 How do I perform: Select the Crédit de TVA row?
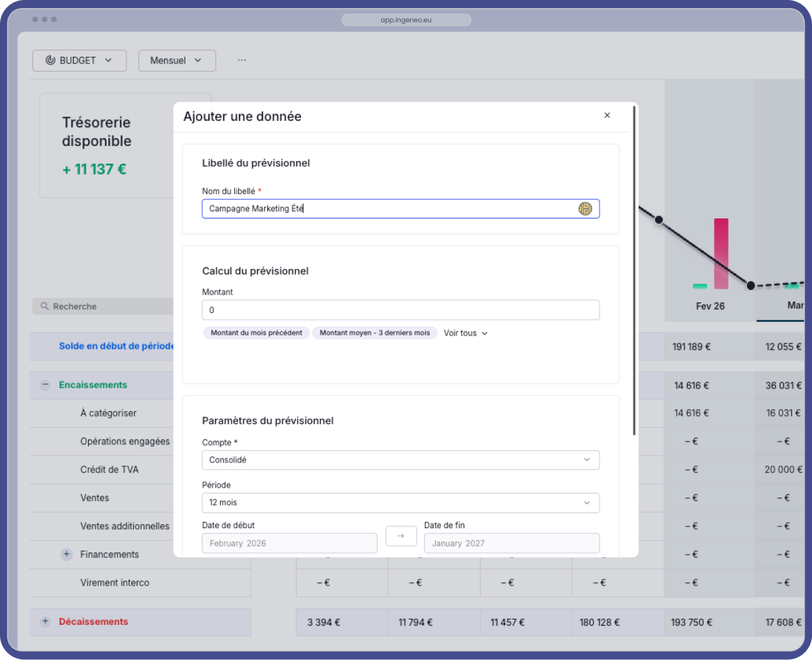pos(109,469)
